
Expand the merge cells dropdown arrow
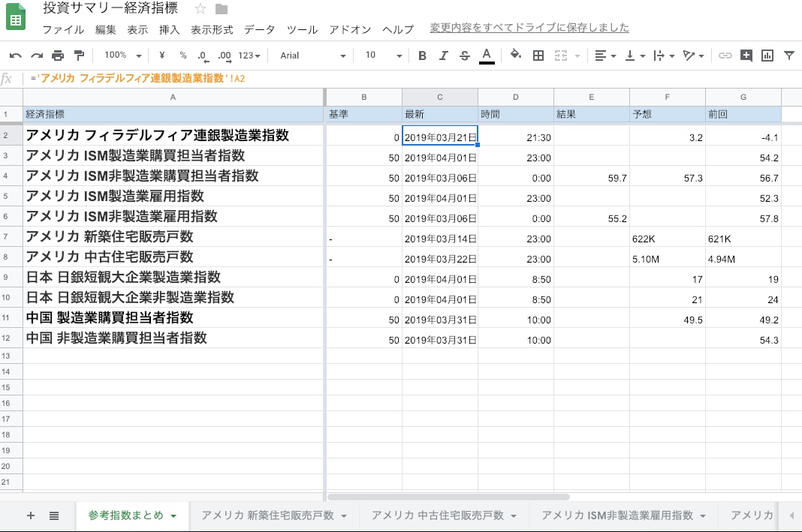577,56
